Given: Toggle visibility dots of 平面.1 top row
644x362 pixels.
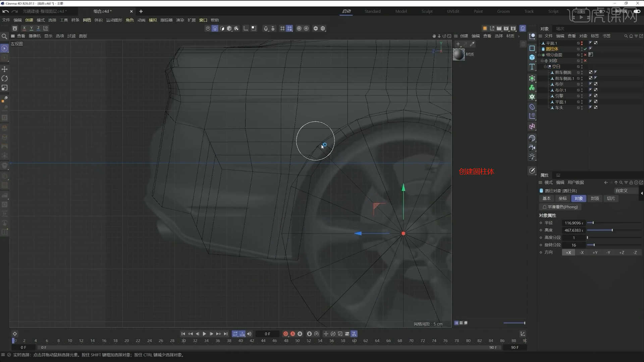Looking at the screenshot, I should [582, 43].
